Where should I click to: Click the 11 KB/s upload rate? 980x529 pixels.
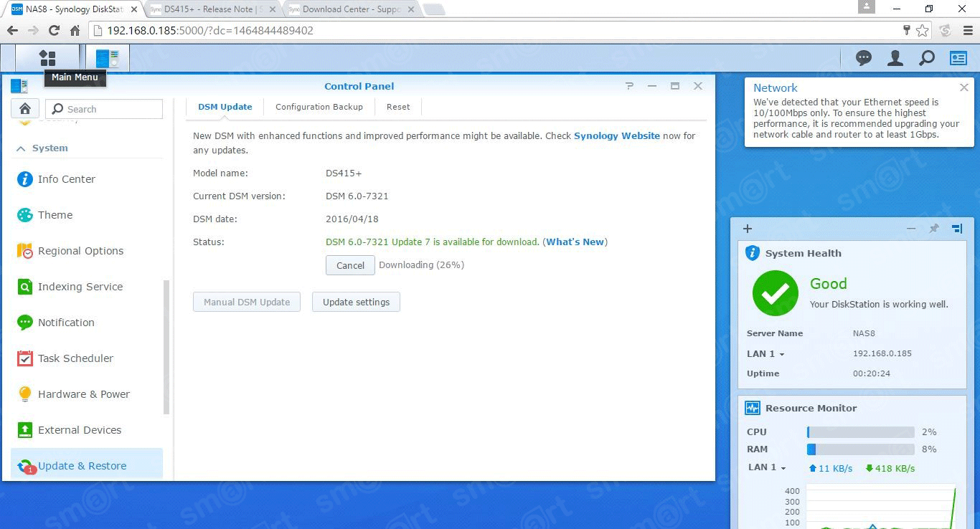(831, 468)
